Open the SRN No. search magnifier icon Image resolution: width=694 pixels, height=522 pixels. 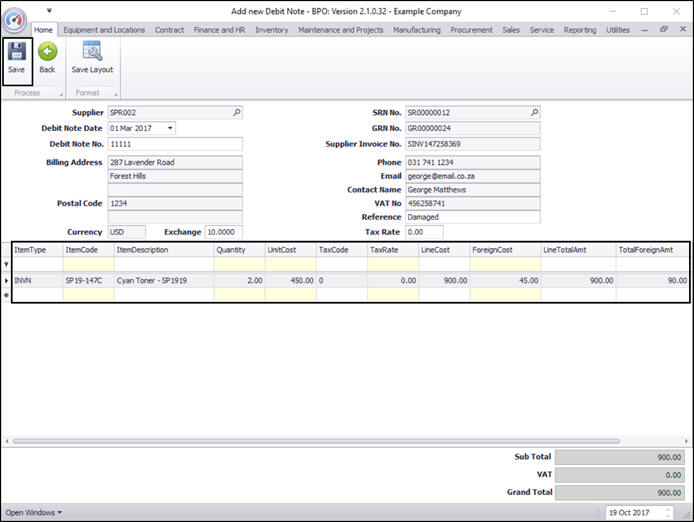(x=534, y=112)
